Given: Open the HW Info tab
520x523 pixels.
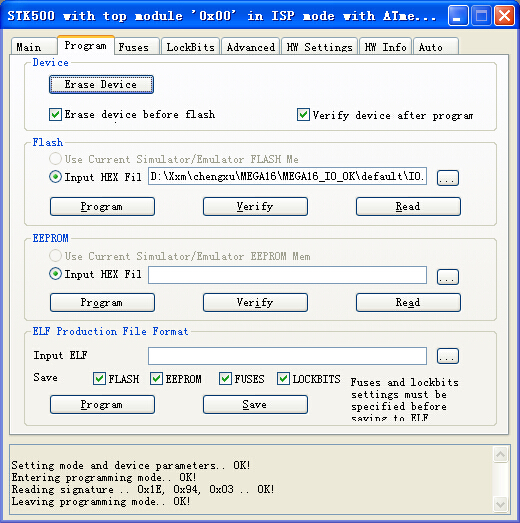Looking at the screenshot, I should coord(386,47).
